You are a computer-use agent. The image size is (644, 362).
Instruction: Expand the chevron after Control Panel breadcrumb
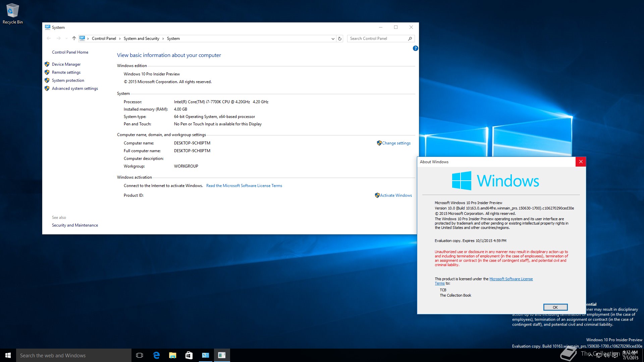[120, 39]
